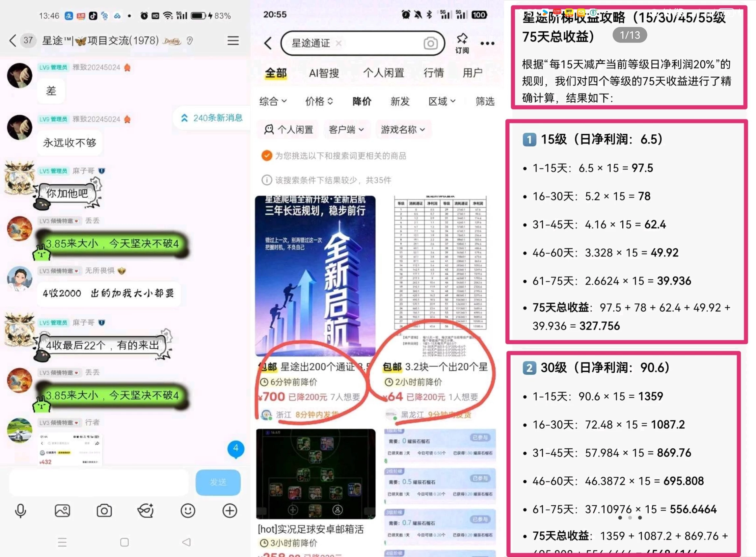The image size is (756, 557).
Task: Expand the 综合 sort dropdown
Action: 273,101
